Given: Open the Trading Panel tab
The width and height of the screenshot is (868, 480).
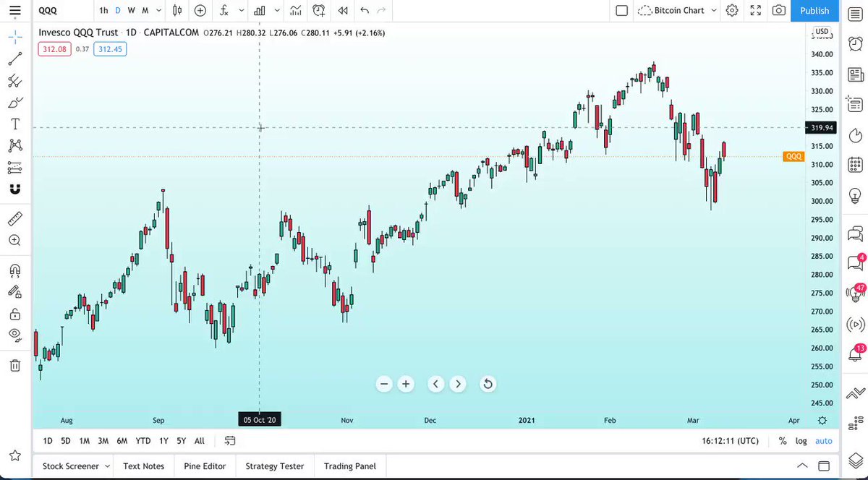Looking at the screenshot, I should [x=350, y=466].
